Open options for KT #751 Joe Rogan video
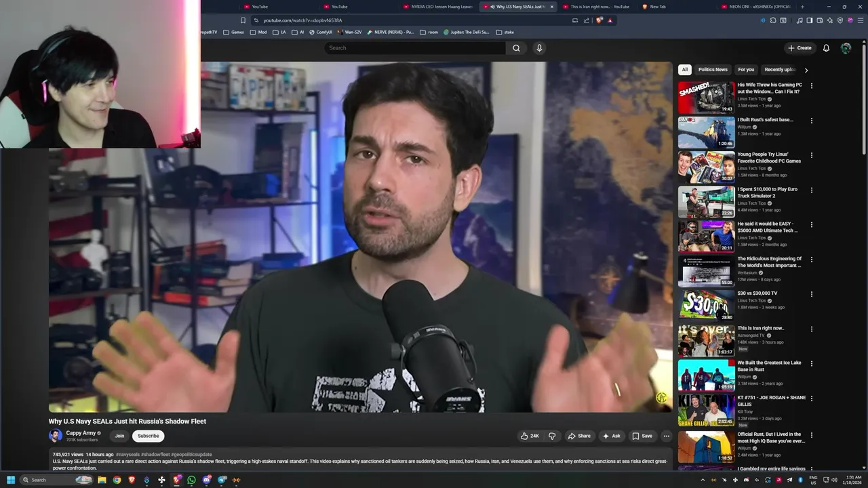 click(x=811, y=399)
